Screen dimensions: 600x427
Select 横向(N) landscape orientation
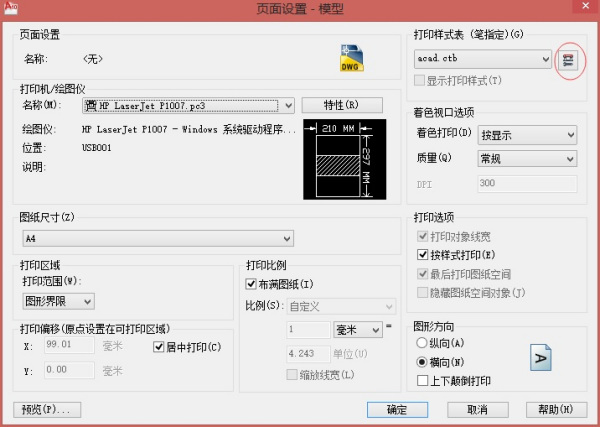(x=422, y=362)
